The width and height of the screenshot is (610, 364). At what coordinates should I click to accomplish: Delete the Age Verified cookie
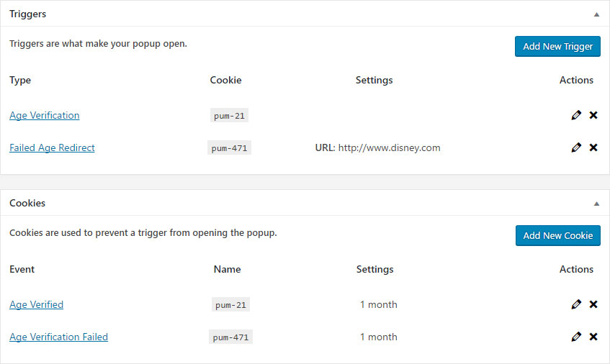click(x=593, y=304)
